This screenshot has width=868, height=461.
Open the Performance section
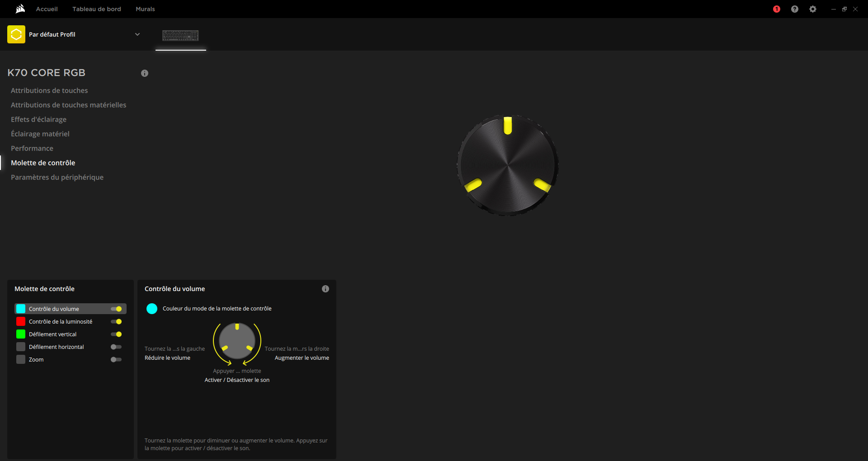pos(32,148)
